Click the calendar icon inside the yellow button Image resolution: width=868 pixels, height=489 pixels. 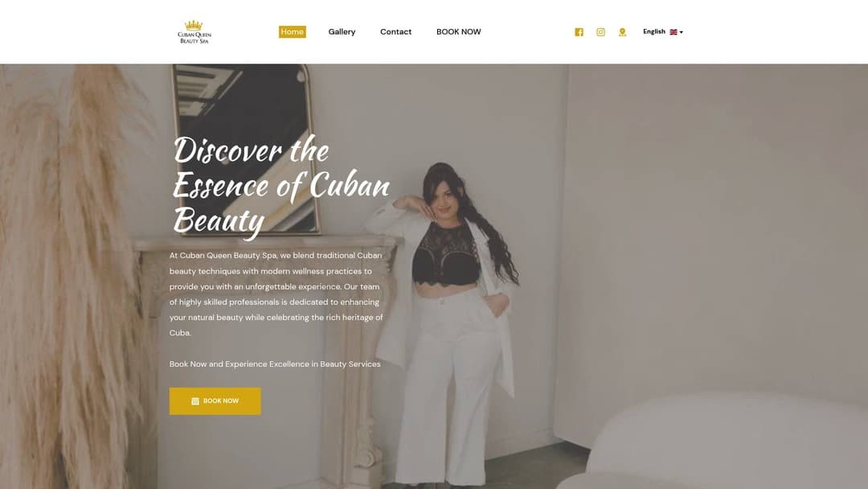click(194, 401)
